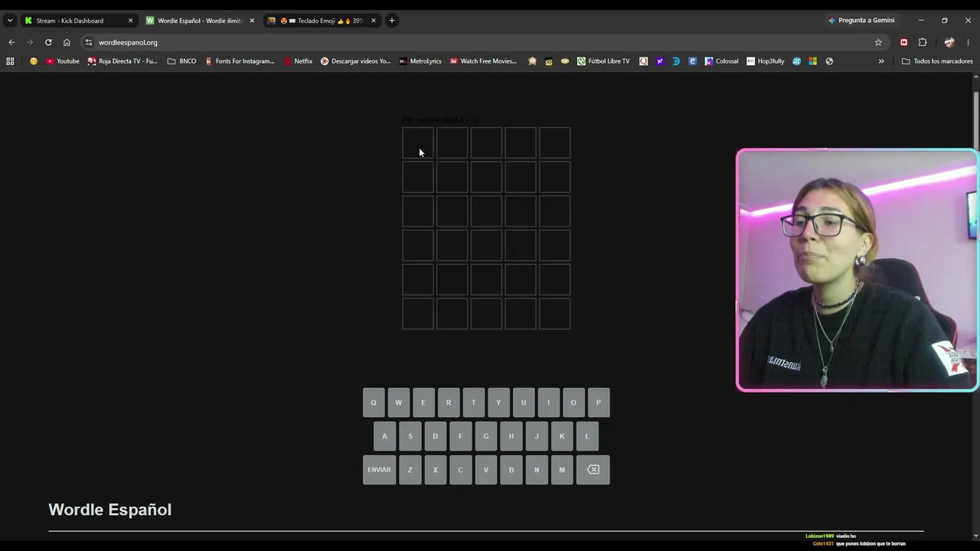The width and height of the screenshot is (980, 551).
Task: Click the letter E key
Action: [423, 403]
